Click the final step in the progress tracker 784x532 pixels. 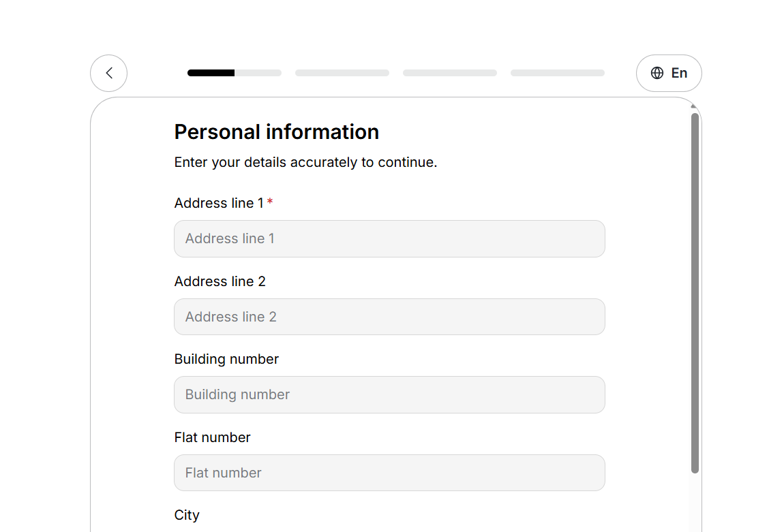[x=557, y=72]
